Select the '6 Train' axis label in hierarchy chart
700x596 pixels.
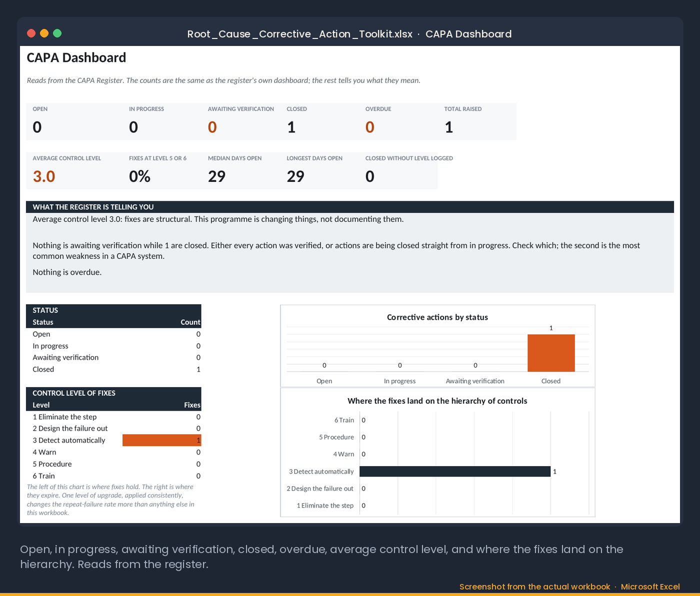tap(344, 420)
